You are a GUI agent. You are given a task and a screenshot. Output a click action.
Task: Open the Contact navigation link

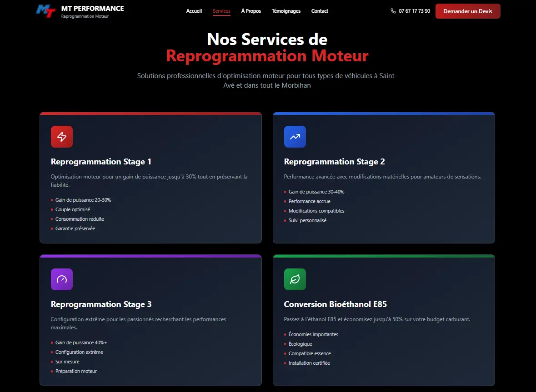point(320,11)
